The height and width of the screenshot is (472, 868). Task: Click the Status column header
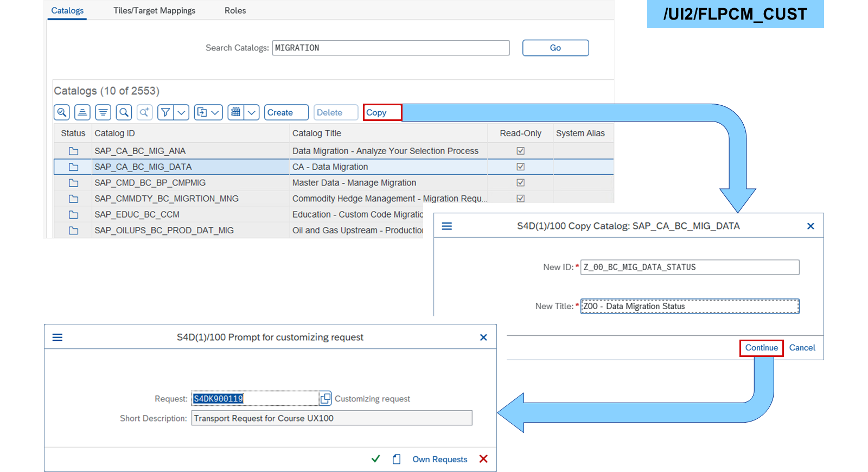73,133
